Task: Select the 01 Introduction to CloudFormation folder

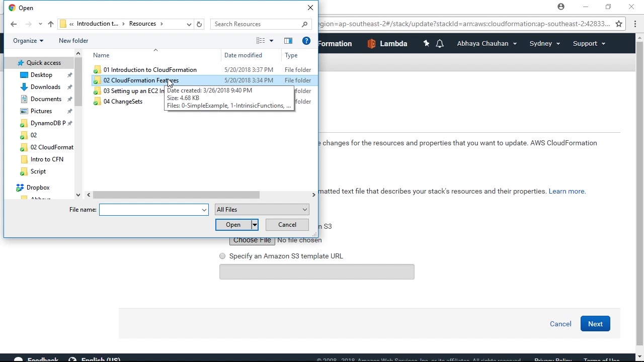Action: point(150,70)
